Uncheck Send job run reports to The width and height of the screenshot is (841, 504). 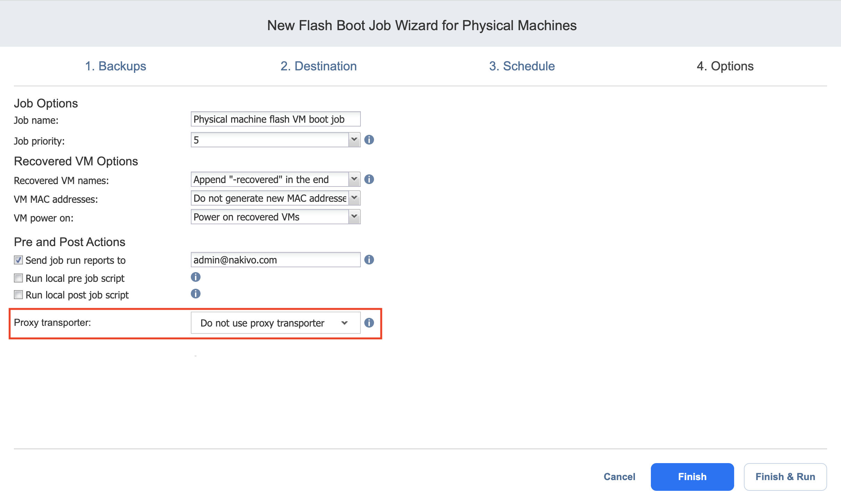tap(18, 260)
